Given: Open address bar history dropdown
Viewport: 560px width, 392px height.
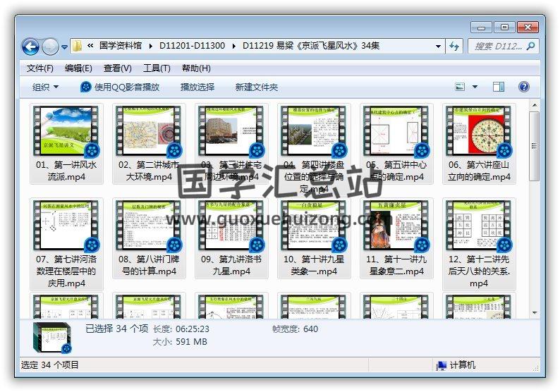Looking at the screenshot, I should coord(438,47).
